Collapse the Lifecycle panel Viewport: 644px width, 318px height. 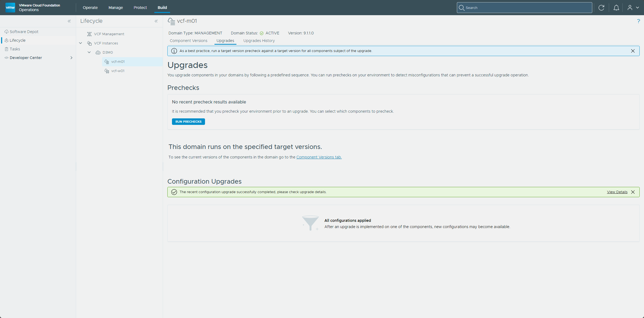156,21
